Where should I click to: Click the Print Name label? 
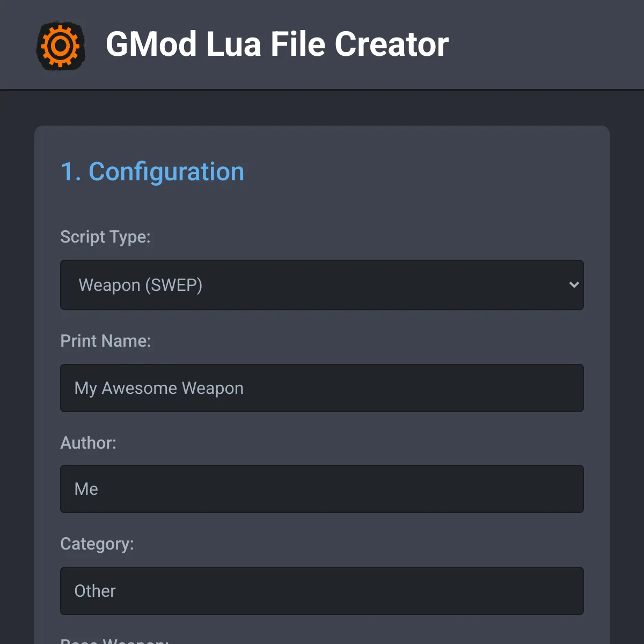(106, 341)
